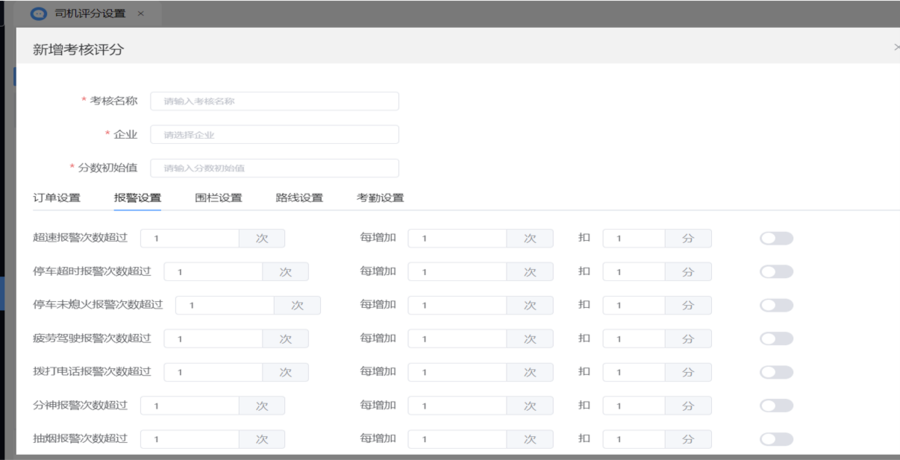Screen dimensions: 900x460
Task: Focus the 分数初始值 input field
Action: pyautogui.click(x=274, y=168)
